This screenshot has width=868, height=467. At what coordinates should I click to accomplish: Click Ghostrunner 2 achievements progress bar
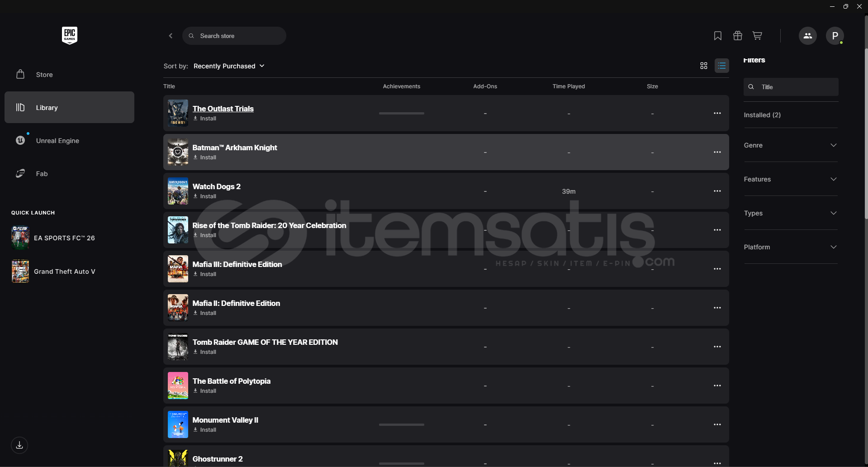coord(402,463)
